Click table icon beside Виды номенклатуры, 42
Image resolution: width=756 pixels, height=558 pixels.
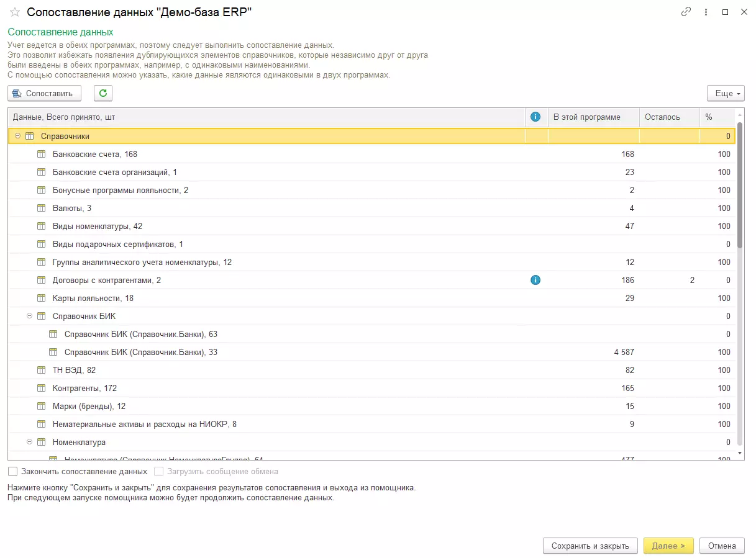[x=42, y=226]
